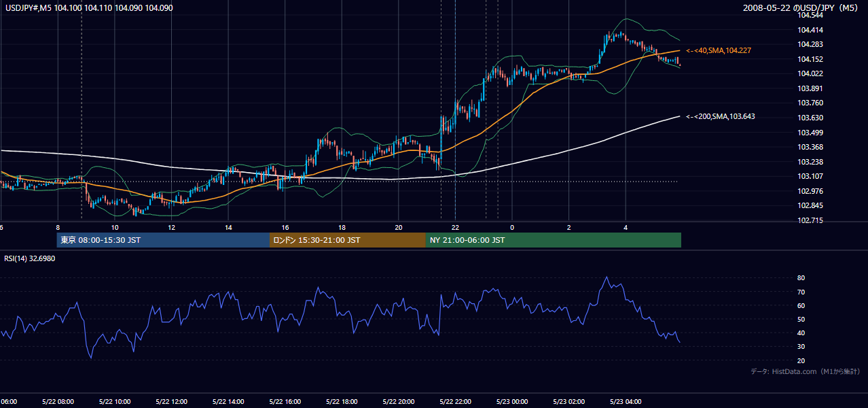Click the Tokyo session bar 東京 08:00-15:30 JST
The height and width of the screenshot is (408, 868).
[163, 240]
